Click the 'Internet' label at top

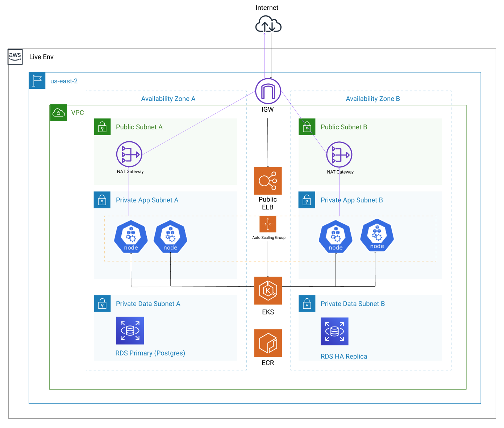(267, 8)
